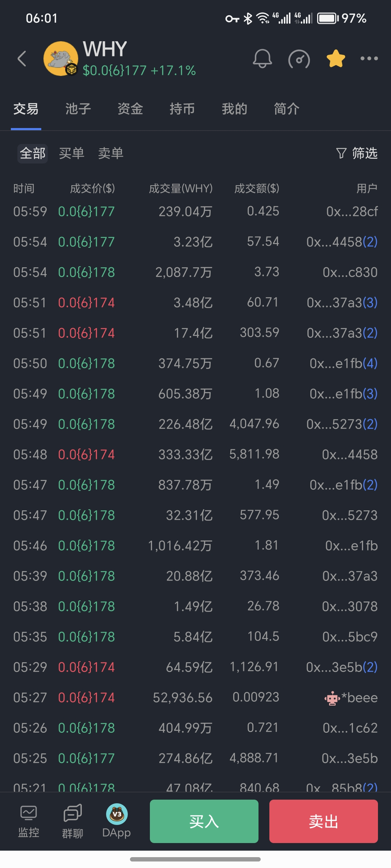The width and height of the screenshot is (391, 868).
Task: Open user 0x...e1fb(4)
Action: [344, 363]
